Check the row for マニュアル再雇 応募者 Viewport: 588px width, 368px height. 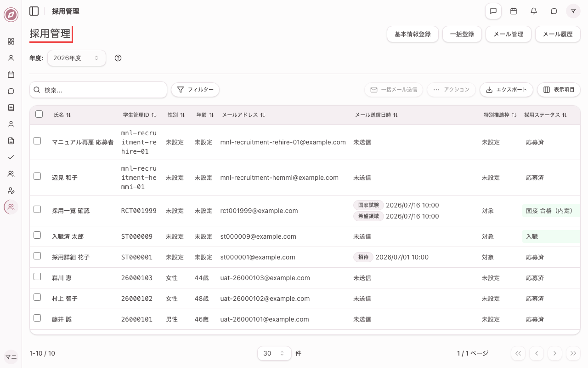click(x=37, y=141)
